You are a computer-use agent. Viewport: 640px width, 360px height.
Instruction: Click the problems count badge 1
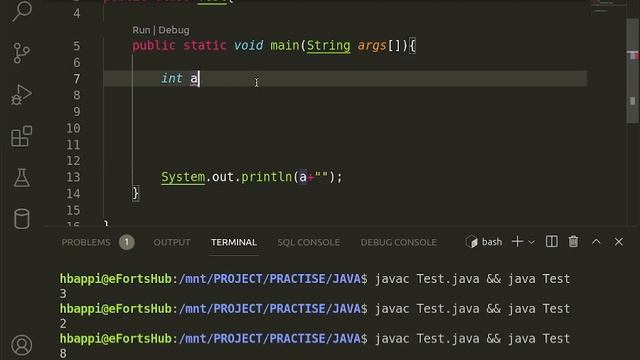coord(127,242)
